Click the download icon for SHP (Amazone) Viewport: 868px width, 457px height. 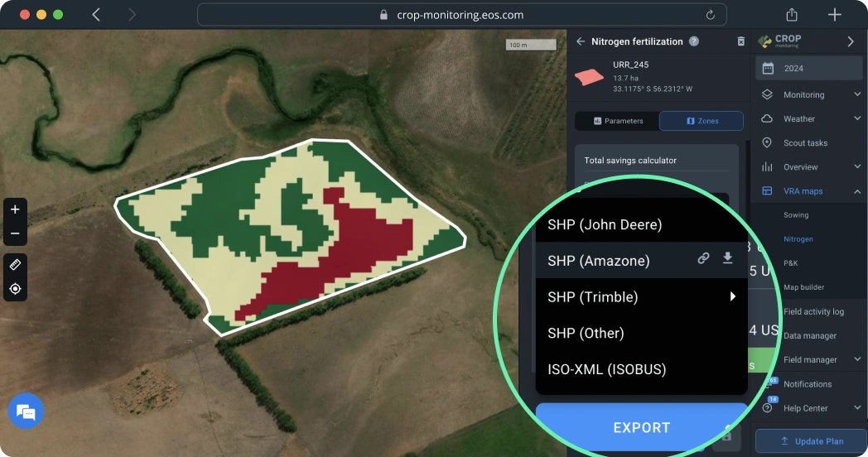click(x=727, y=258)
